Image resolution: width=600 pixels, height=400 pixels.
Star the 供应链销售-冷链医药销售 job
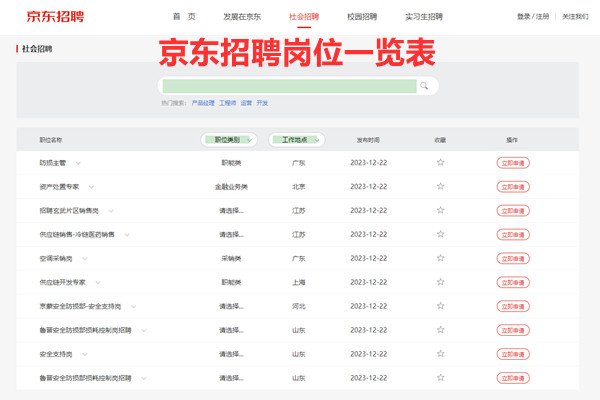pos(440,234)
